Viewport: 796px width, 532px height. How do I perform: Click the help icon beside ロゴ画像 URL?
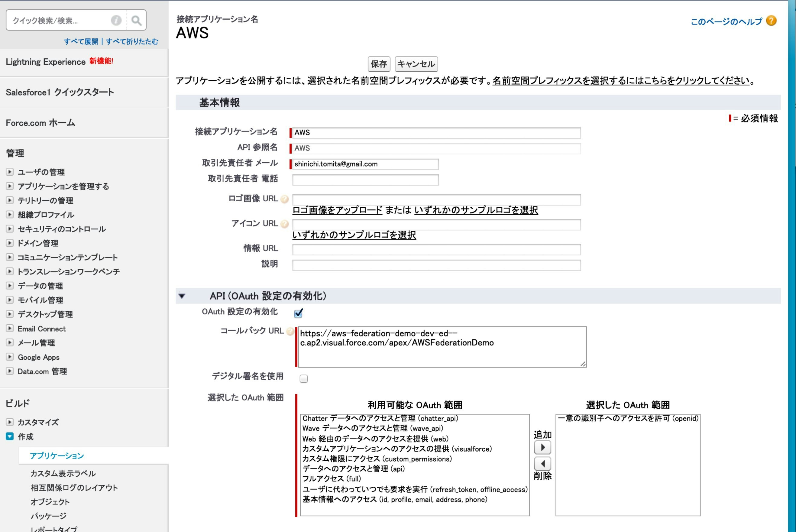pyautogui.click(x=285, y=199)
